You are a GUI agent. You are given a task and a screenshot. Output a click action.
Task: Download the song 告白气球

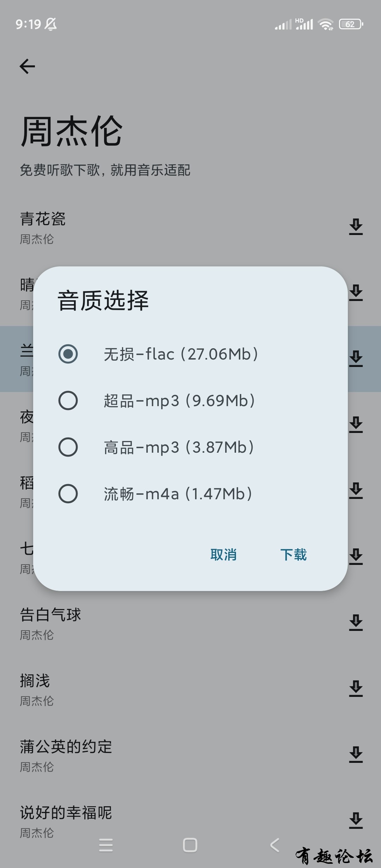356,622
